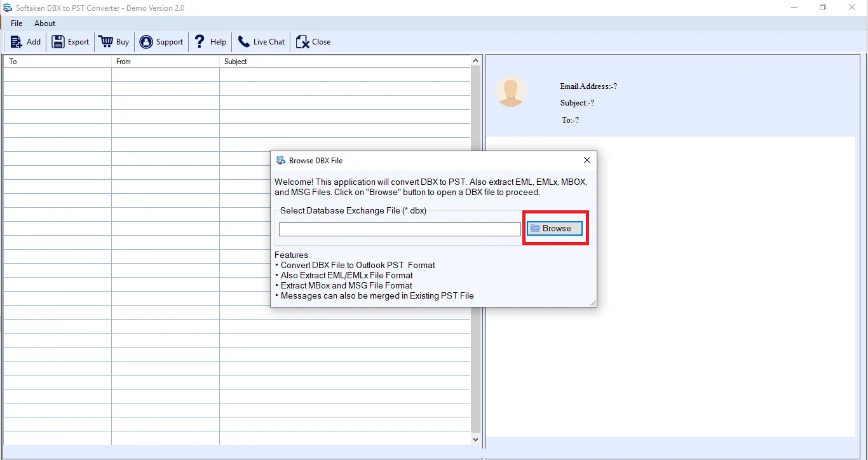The image size is (868, 460).
Task: Restore down the main application window
Action: (x=823, y=8)
